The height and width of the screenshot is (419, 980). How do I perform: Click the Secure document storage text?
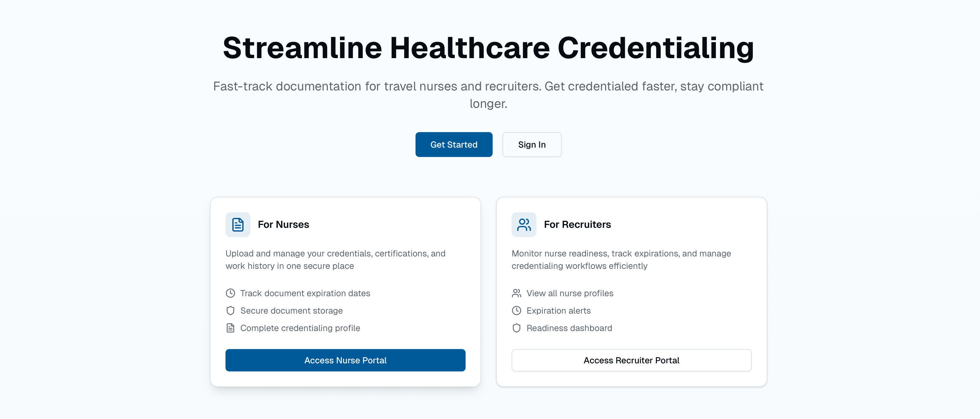coord(291,311)
